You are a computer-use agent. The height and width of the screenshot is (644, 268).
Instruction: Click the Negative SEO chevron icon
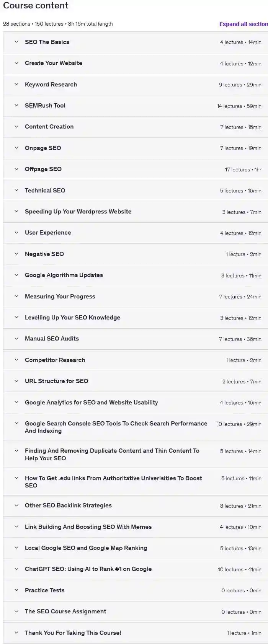point(16,254)
